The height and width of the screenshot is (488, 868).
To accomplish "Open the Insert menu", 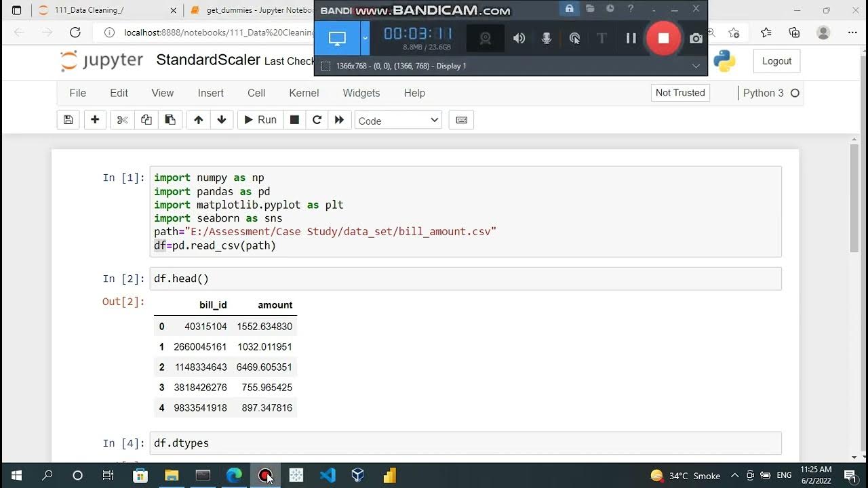I will (x=211, y=94).
